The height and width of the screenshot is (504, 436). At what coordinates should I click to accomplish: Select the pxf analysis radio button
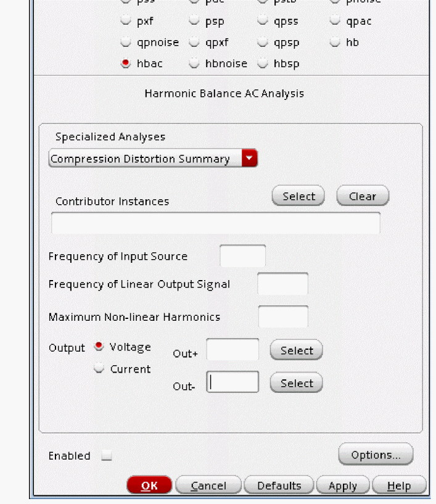[x=126, y=20]
